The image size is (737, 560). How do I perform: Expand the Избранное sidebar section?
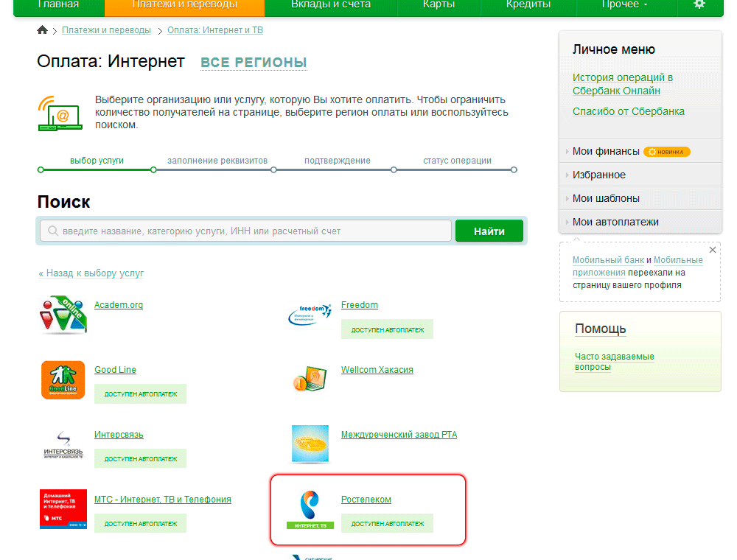pyautogui.click(x=601, y=175)
